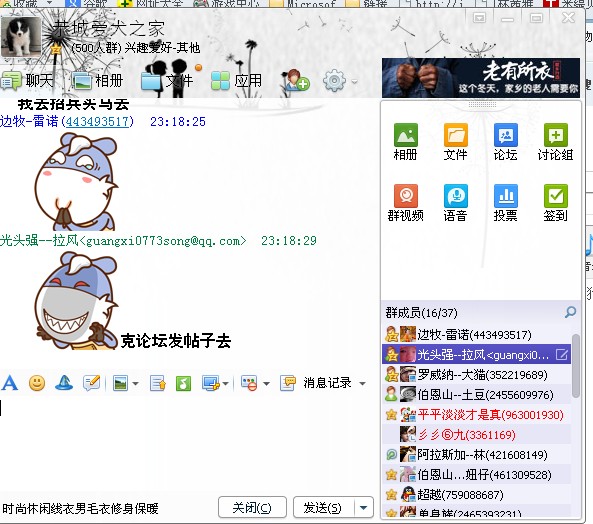Switch to the 相册 album tab
Image resolution: width=593 pixels, height=524 pixels.
(x=98, y=81)
